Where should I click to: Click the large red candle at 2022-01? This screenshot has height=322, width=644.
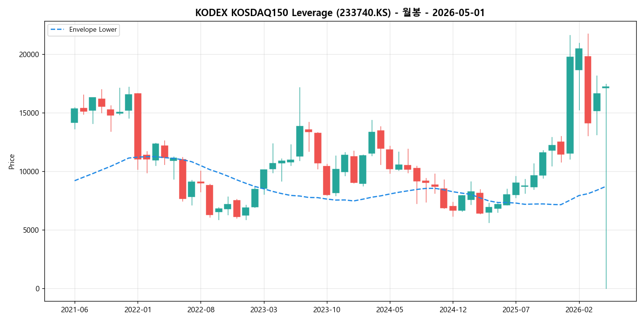pyautogui.click(x=138, y=126)
